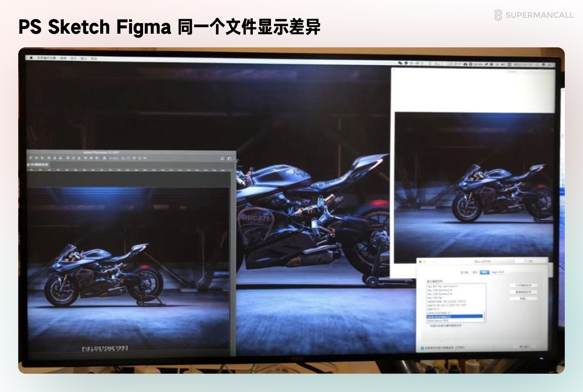The width and height of the screenshot is (583, 392).
Task: Select the 颜色 tab
Action: [485, 272]
